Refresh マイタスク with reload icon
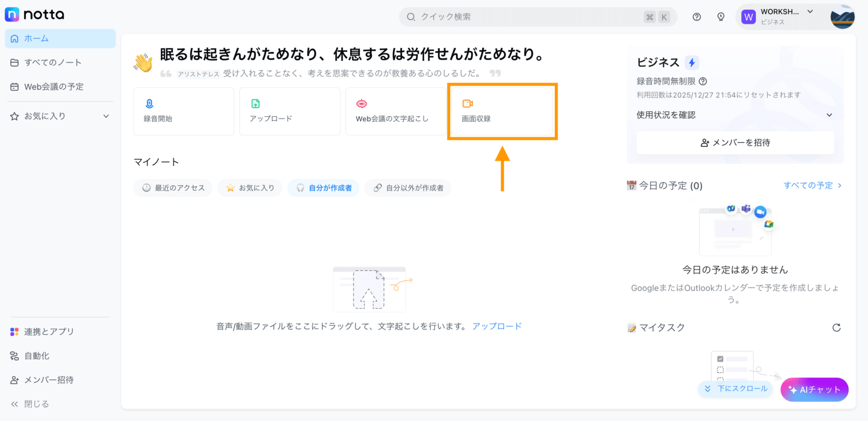The image size is (868, 421). coord(836,328)
